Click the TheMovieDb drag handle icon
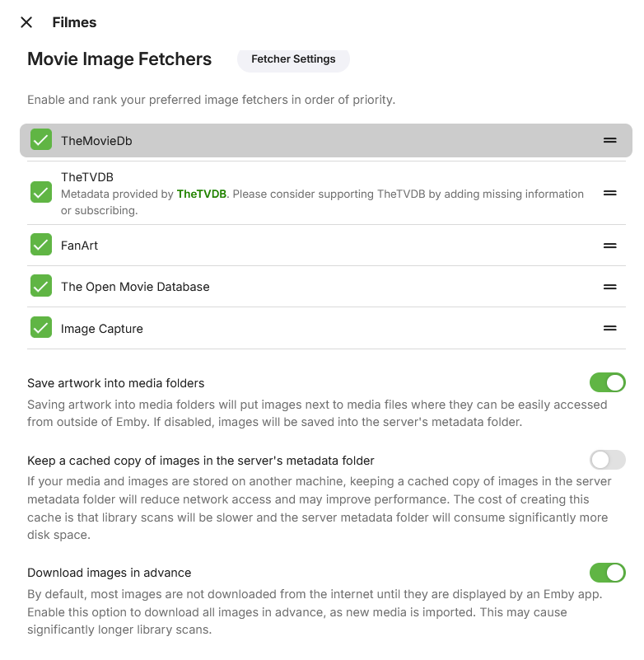 click(x=609, y=140)
